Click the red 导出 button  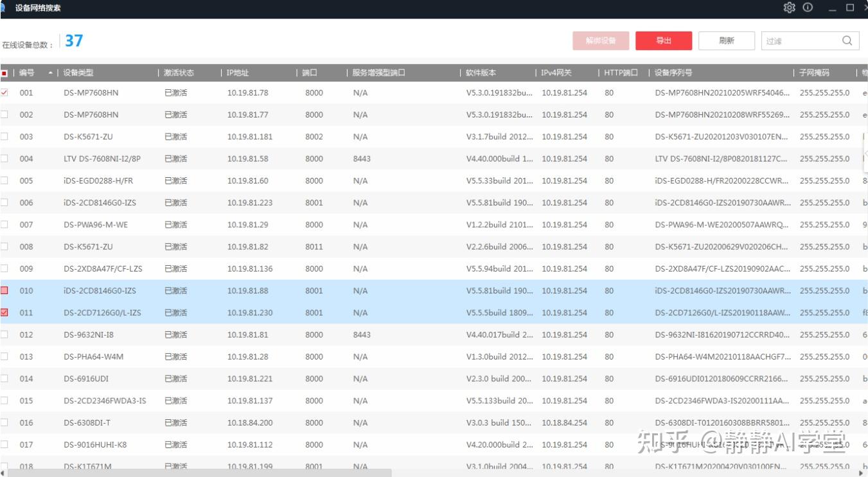click(664, 40)
